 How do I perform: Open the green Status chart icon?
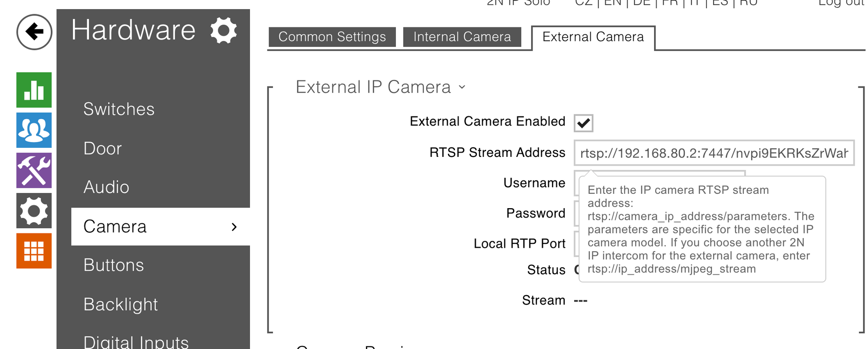[34, 90]
